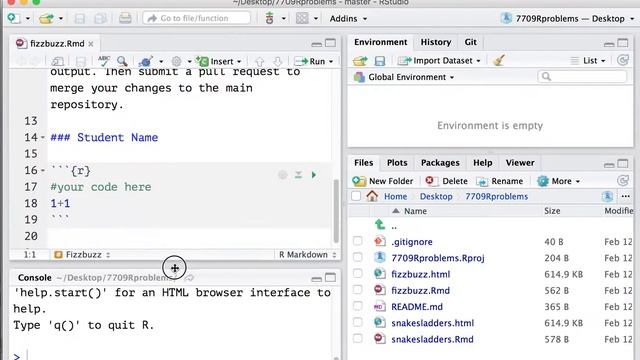The height and width of the screenshot is (360, 640).
Task: Open the List view dropdown
Action: click(588, 61)
